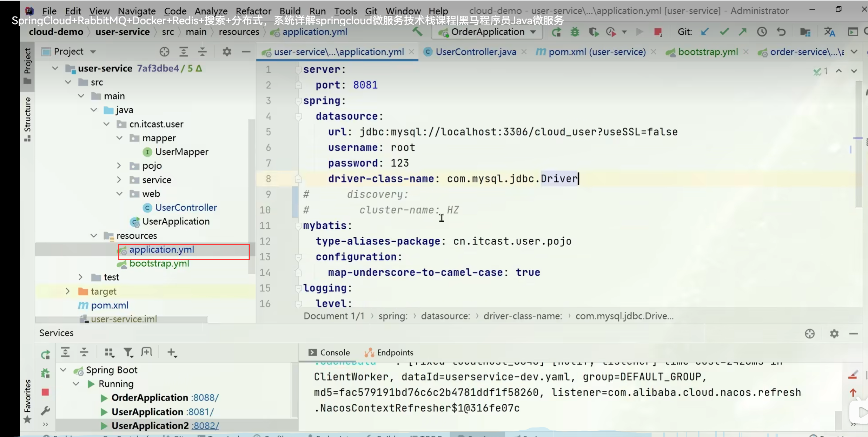Open the Refactor menu
The height and width of the screenshot is (437, 868).
coord(253,11)
